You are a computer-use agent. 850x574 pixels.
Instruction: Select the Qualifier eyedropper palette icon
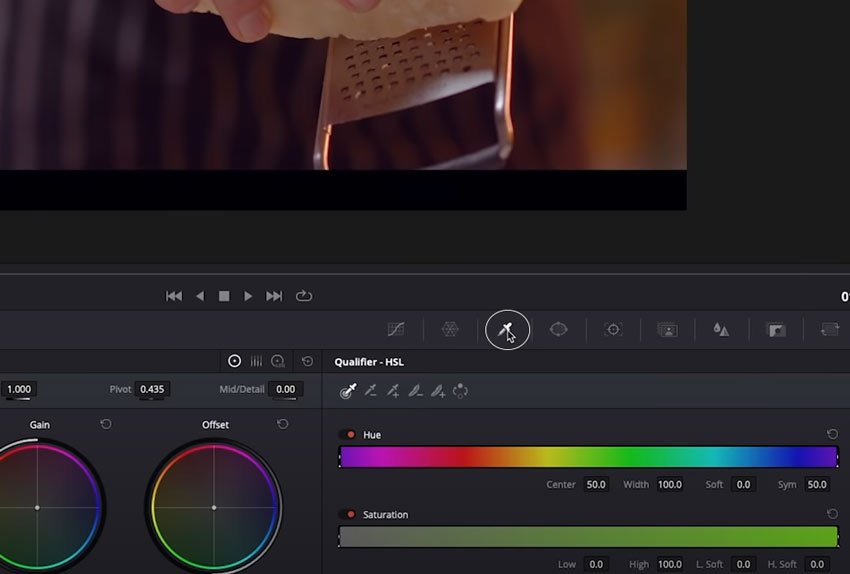506,329
